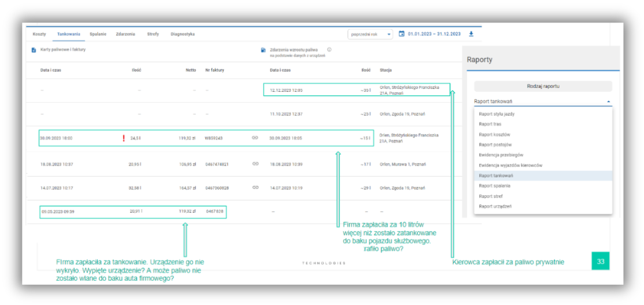This screenshot has width=644, height=305.
Task: Click link icon in the 18.08.2023 row
Action: tap(255, 164)
